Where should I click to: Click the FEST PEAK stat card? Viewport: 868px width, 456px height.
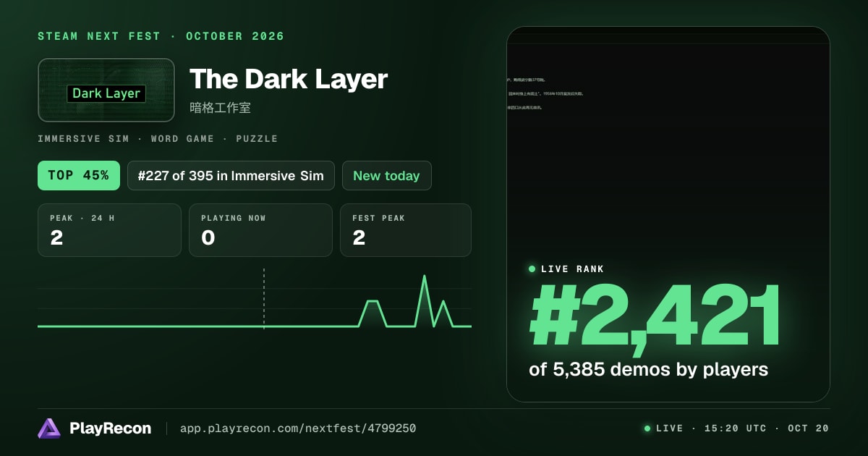coord(406,230)
